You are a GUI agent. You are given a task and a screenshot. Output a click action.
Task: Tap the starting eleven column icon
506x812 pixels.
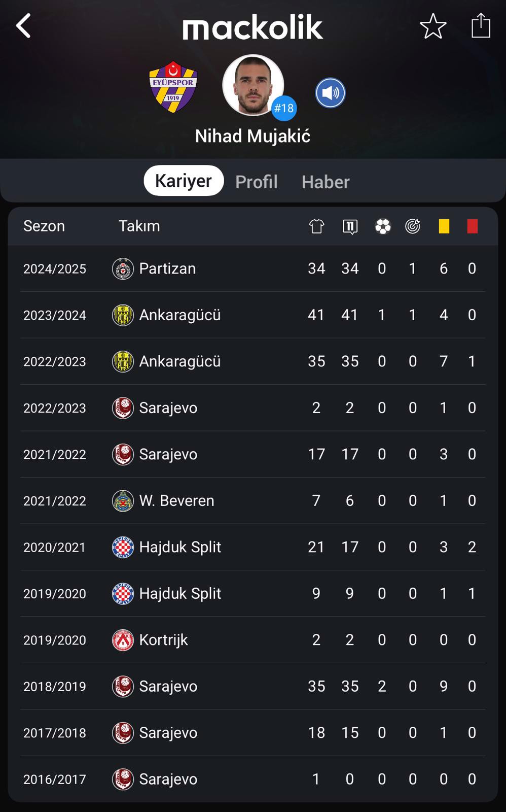coord(350,226)
